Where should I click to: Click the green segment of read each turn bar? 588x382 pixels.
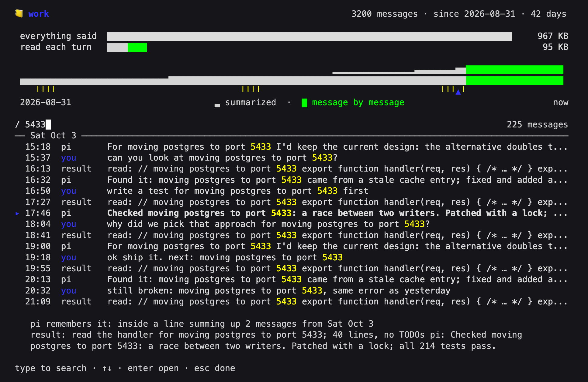(137, 47)
